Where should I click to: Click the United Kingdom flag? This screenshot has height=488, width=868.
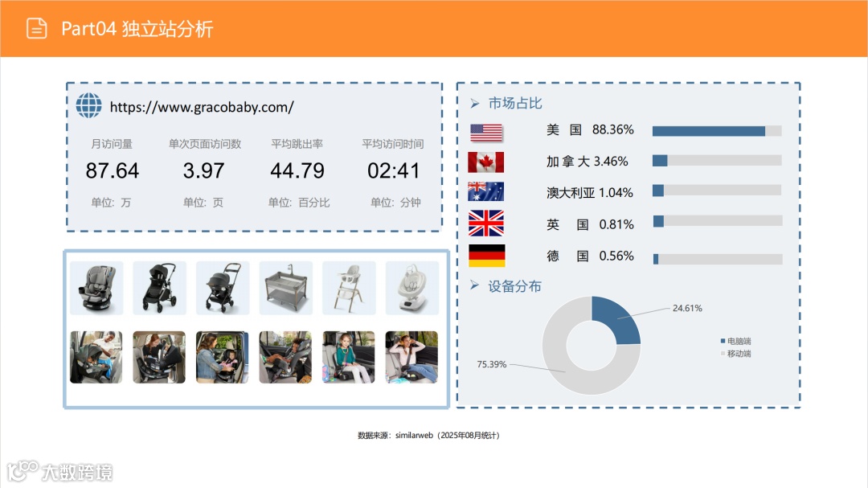[x=486, y=223]
